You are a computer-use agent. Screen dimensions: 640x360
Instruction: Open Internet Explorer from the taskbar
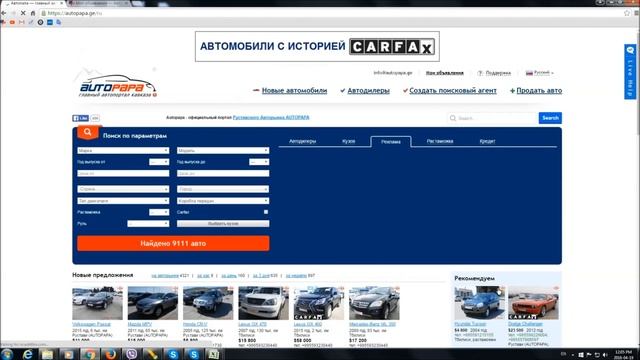pos(27,354)
